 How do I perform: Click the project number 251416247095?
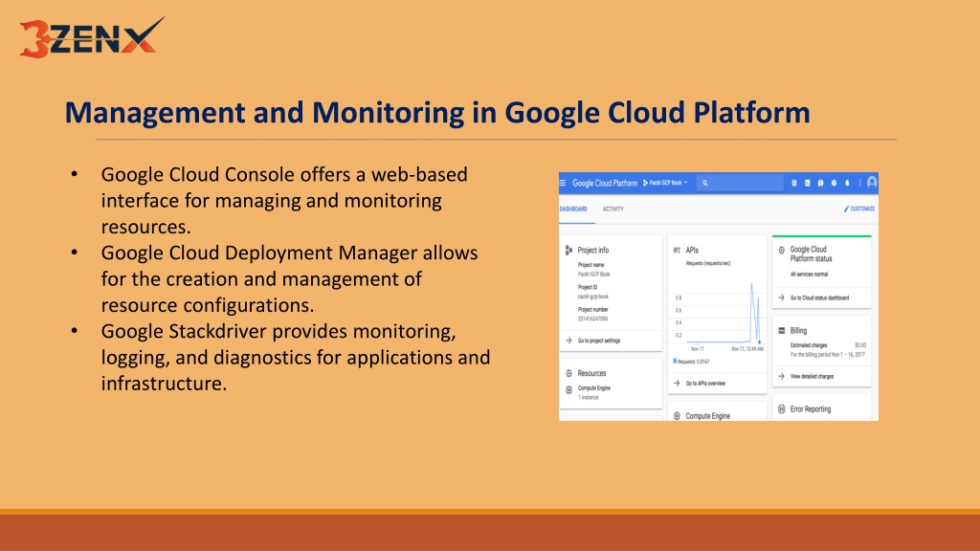click(592, 320)
